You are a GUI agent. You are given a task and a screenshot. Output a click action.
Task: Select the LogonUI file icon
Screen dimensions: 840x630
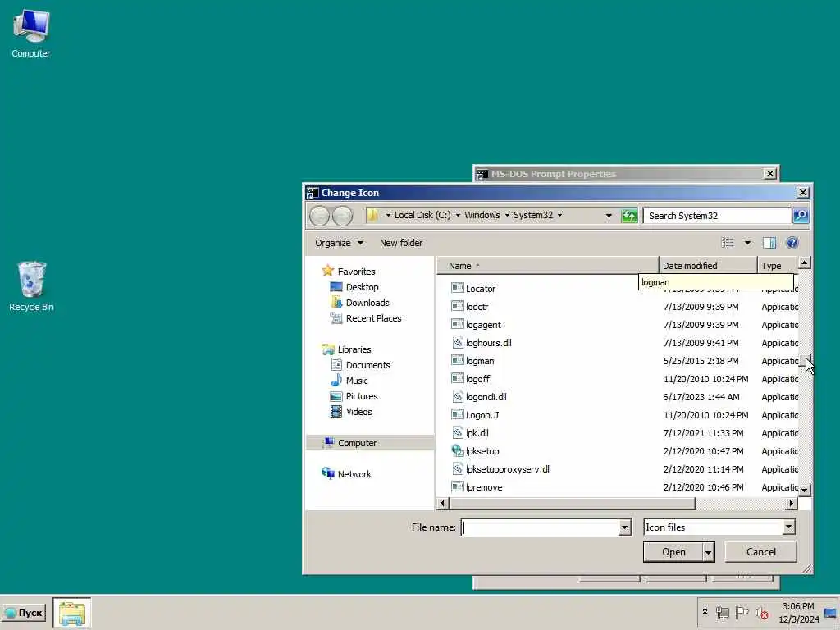click(457, 414)
